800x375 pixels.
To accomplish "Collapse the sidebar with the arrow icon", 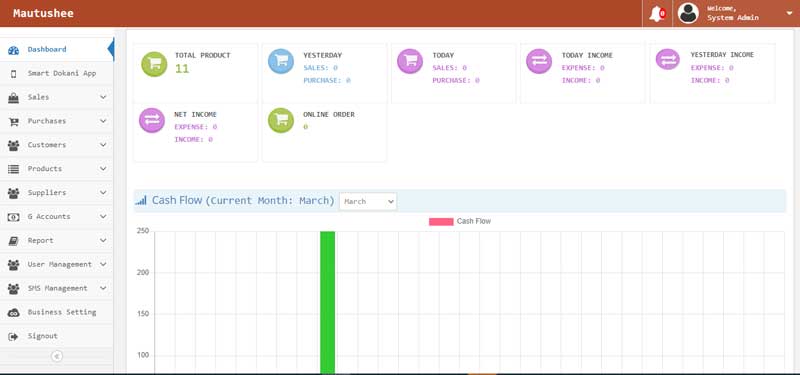I will [x=57, y=356].
